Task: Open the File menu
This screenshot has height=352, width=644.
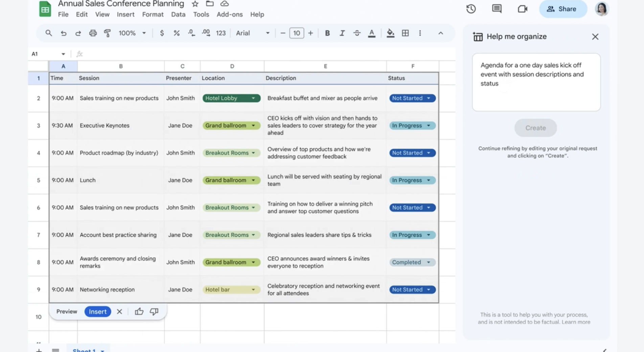Action: [63, 14]
